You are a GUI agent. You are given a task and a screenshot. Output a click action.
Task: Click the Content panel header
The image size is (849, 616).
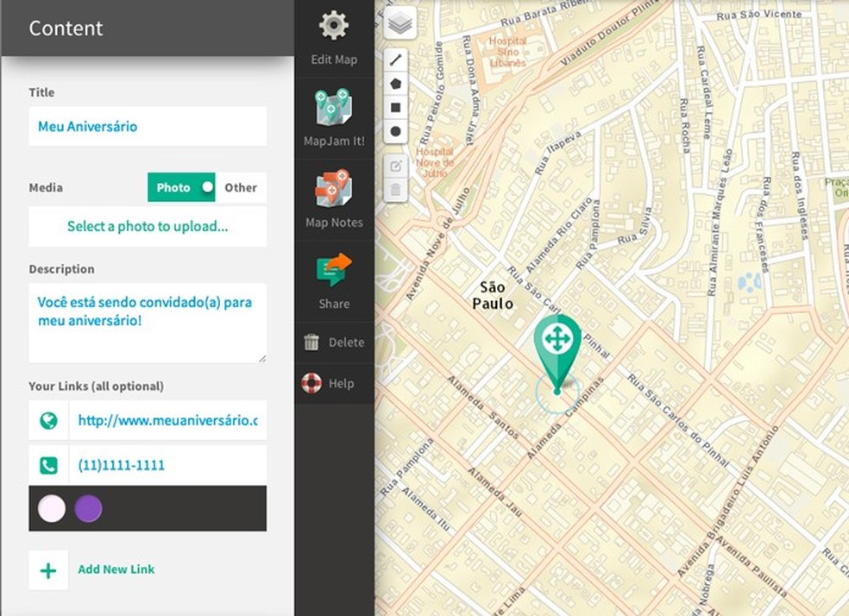148,28
